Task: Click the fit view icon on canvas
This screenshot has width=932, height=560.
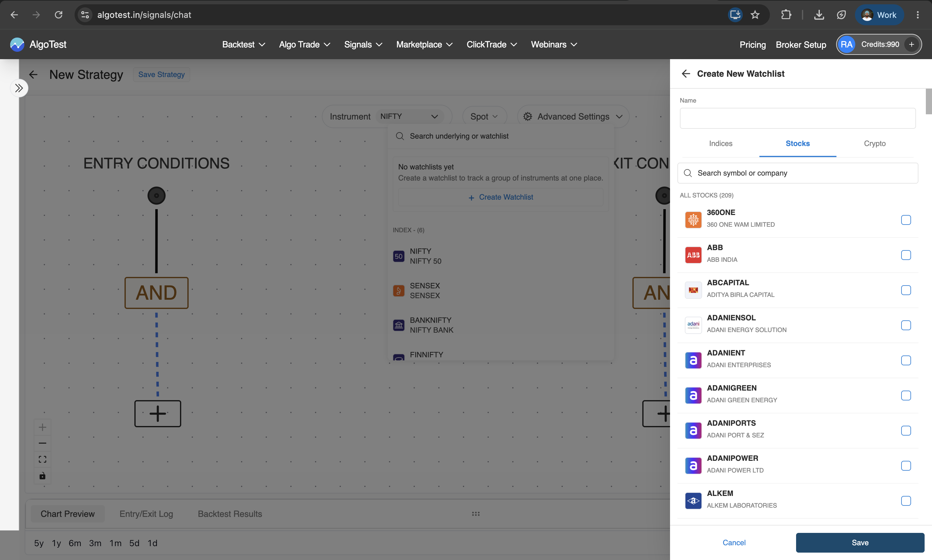Action: pyautogui.click(x=43, y=459)
